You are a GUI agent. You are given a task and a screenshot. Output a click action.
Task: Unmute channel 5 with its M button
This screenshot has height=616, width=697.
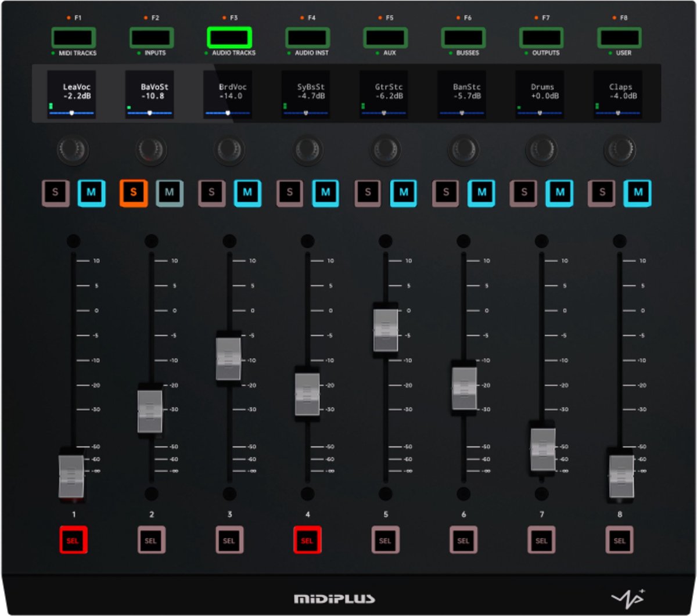404,193
